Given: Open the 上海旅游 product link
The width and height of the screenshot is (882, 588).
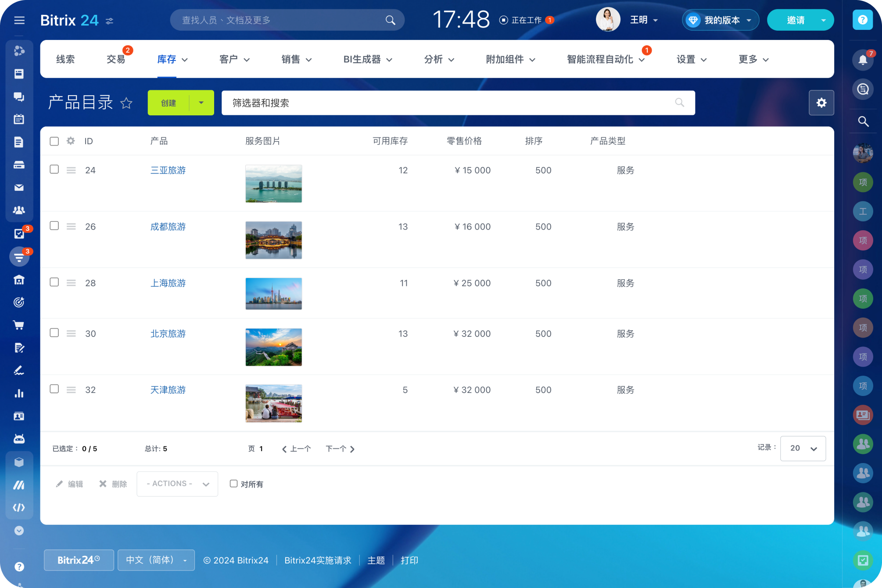Looking at the screenshot, I should [168, 283].
